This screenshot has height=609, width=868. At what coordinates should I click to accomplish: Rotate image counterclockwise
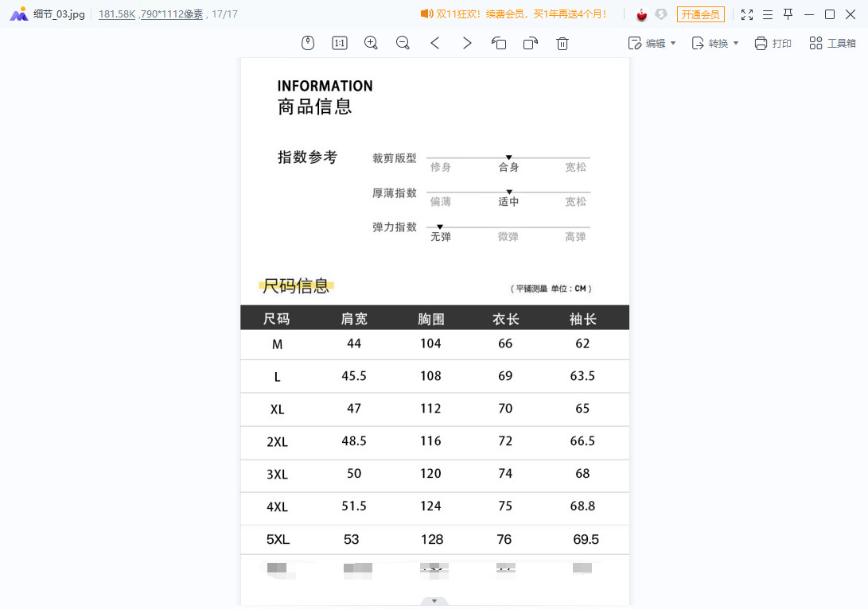pos(499,43)
